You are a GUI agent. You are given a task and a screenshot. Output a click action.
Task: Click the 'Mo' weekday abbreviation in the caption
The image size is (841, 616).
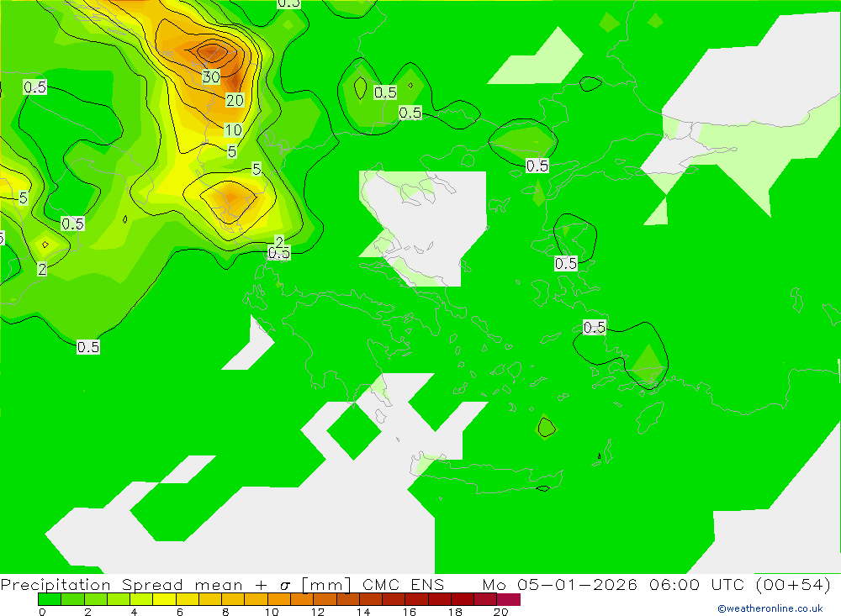[494, 584]
